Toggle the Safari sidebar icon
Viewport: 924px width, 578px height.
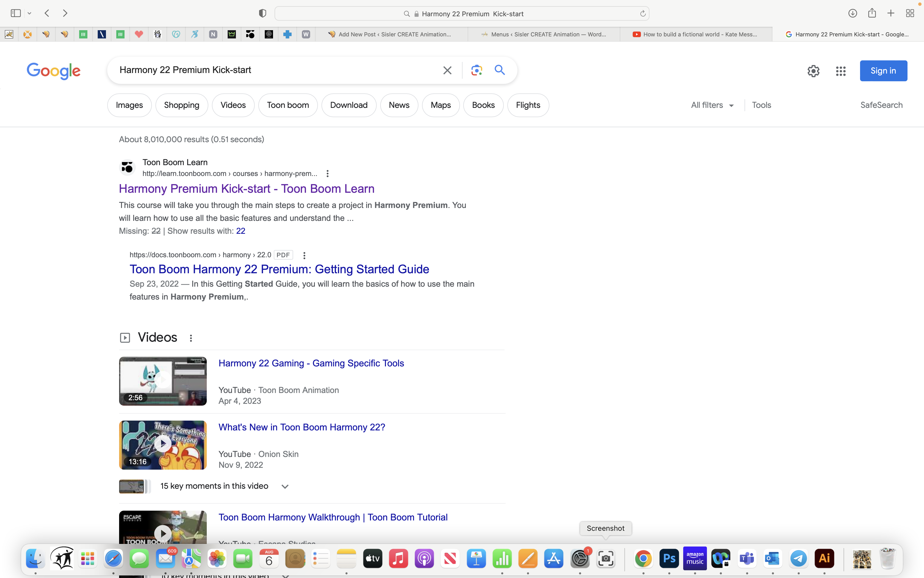[16, 13]
